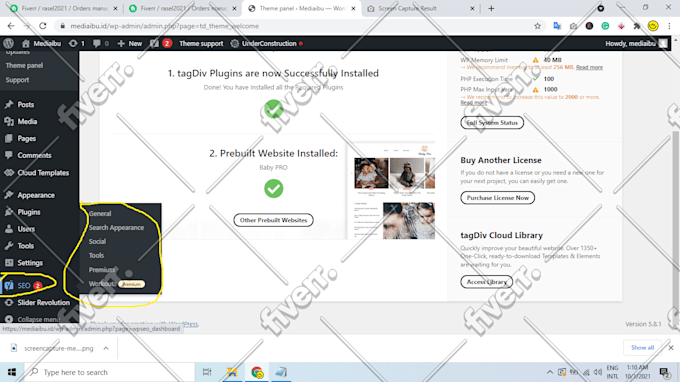680x382 pixels.
Task: Open screencapture download item options arrow
Action: click(x=106, y=348)
